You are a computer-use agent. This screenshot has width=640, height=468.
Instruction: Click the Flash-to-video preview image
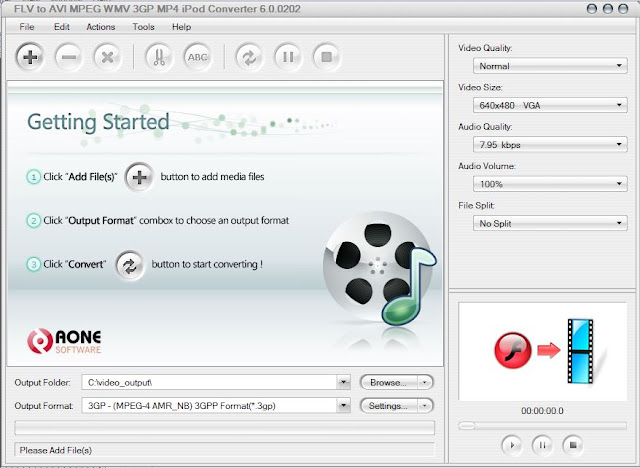click(544, 351)
